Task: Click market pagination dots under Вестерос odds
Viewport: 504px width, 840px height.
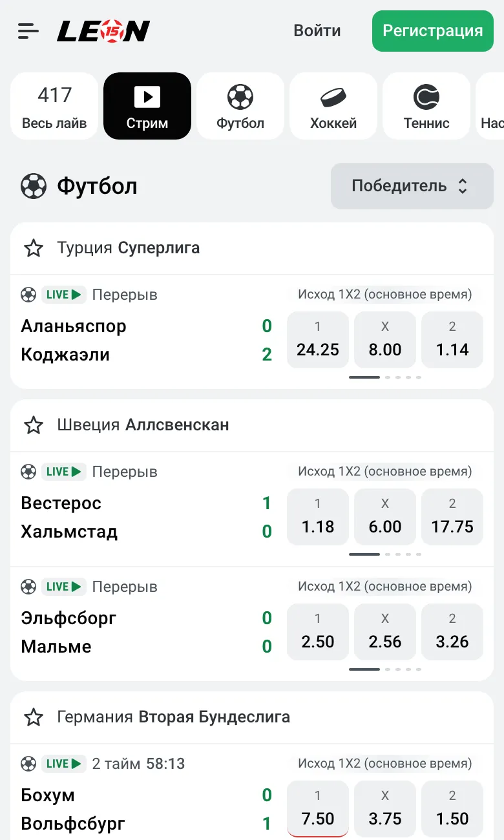Action: click(x=385, y=554)
